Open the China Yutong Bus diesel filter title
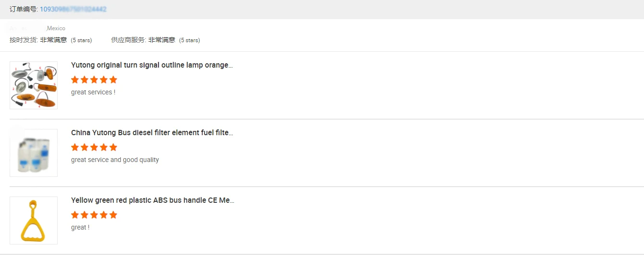Screen dimensions: 644x255 click(x=152, y=133)
